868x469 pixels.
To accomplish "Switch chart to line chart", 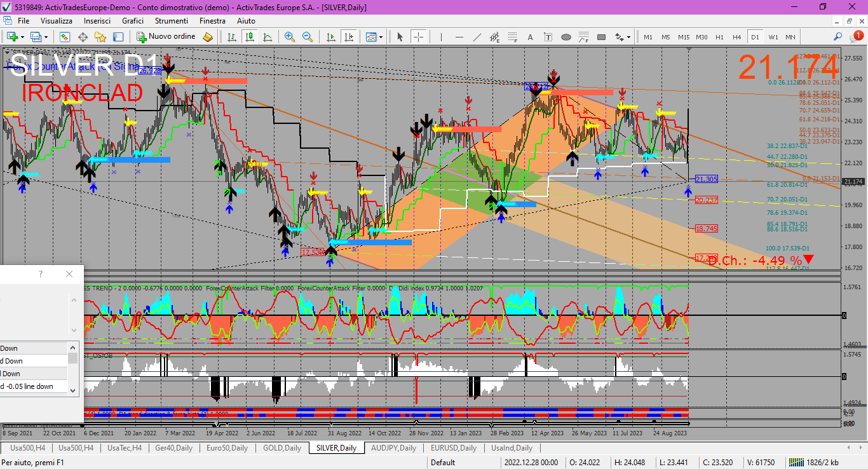I will [x=268, y=37].
